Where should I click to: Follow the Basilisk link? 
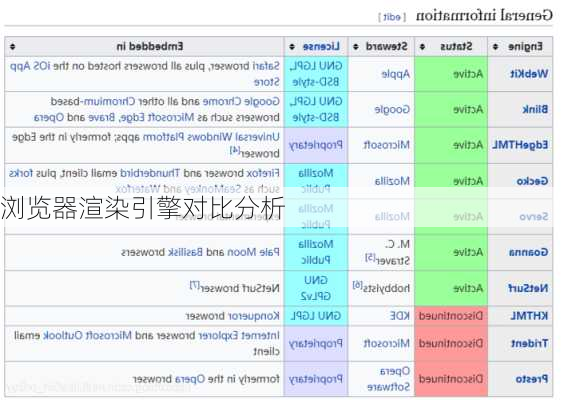pyautogui.click(x=186, y=252)
